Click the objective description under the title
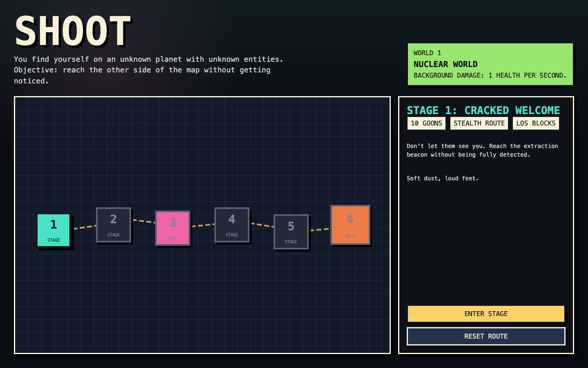This screenshot has width=588, height=368. click(149, 70)
